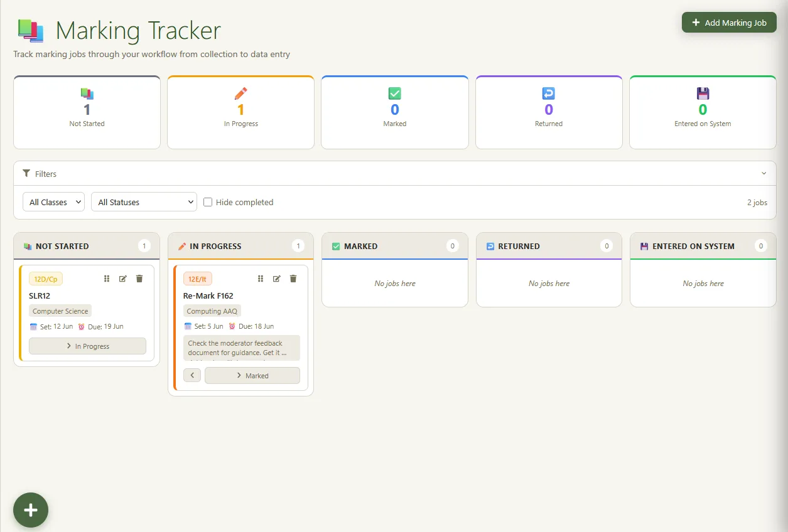
Task: Click the '2 jobs' count text
Action: (x=757, y=203)
